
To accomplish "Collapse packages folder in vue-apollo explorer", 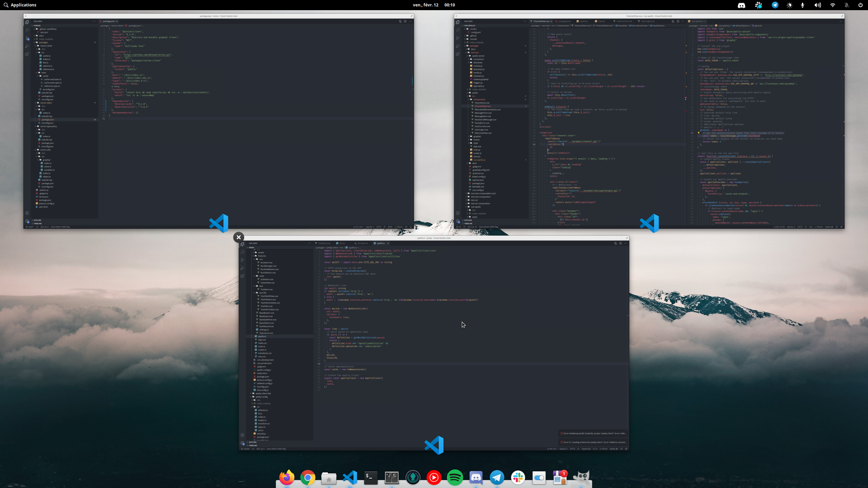I will (x=474, y=46).
